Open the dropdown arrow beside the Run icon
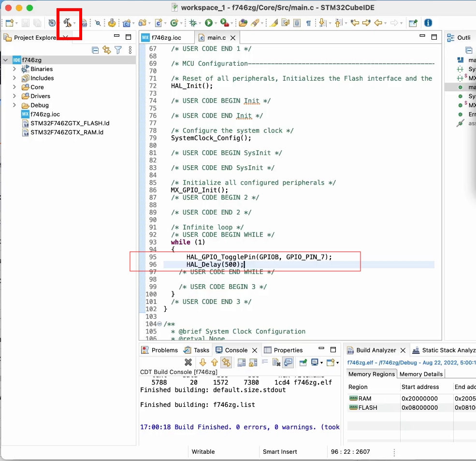The image size is (476, 461). coord(217,23)
